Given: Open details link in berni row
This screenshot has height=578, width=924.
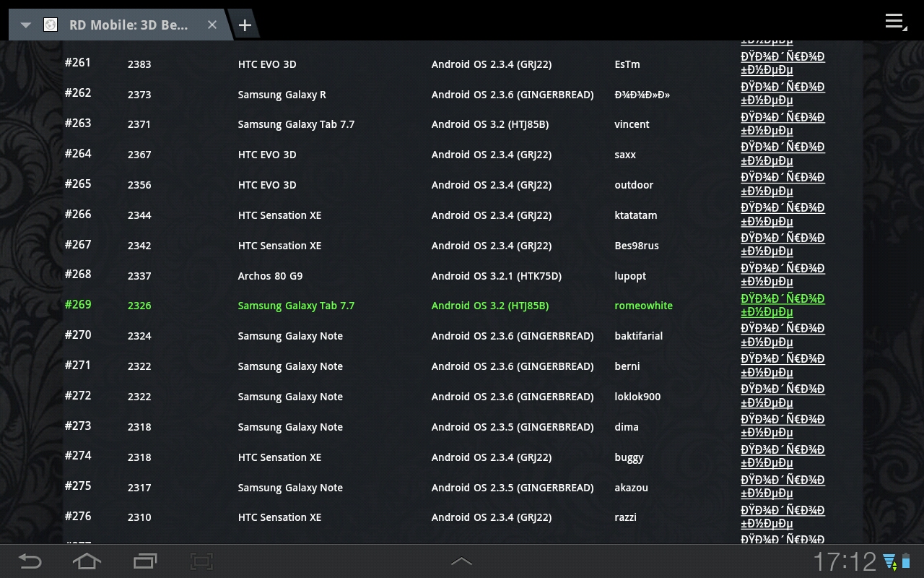Looking at the screenshot, I should click(783, 366).
